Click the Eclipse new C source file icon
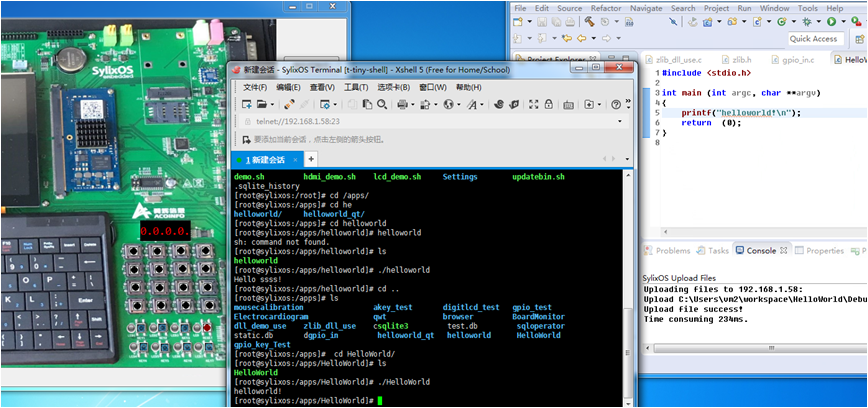868x408 pixels. pyautogui.click(x=757, y=22)
